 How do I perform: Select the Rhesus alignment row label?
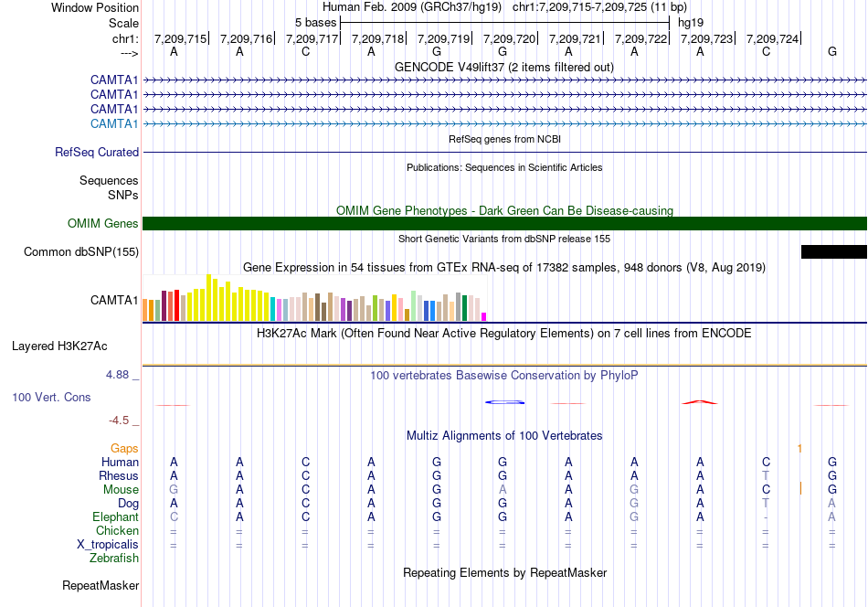(x=119, y=475)
